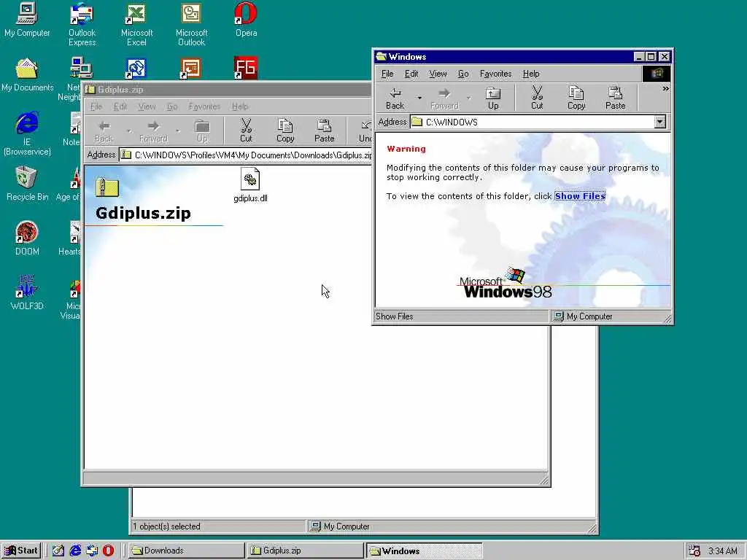Launch Internet Explorer from quick launch
Screen dimensions: 747x560
tap(75, 551)
